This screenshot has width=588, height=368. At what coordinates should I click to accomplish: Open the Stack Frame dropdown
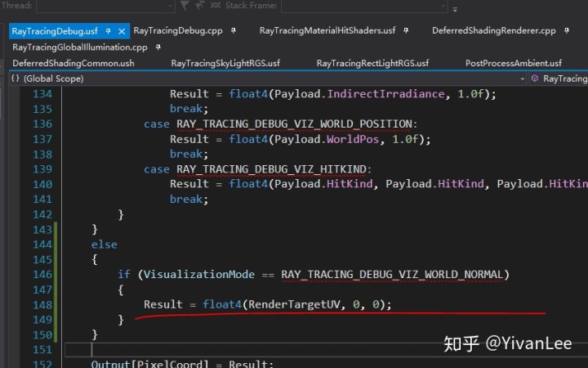pyautogui.click(x=364, y=6)
